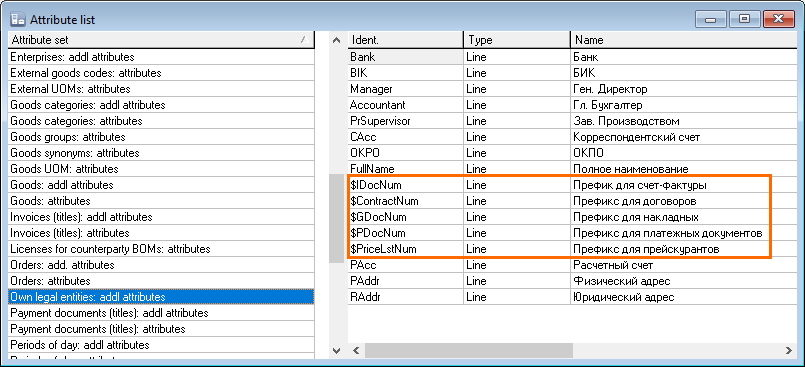Select Goods: attributes row
The width and height of the screenshot is (805, 367).
(161, 201)
